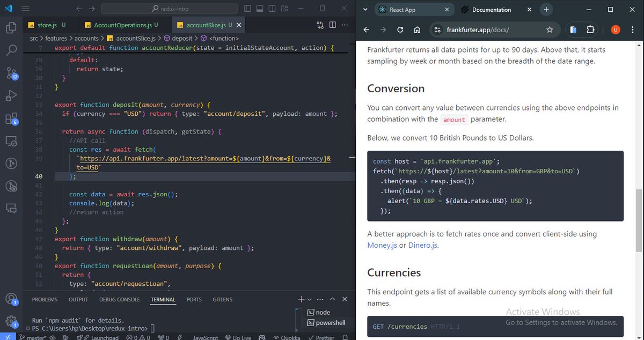Open the JavaScript language mode selector
Image resolution: width=644 pixels, height=340 pixels.
tap(205, 337)
